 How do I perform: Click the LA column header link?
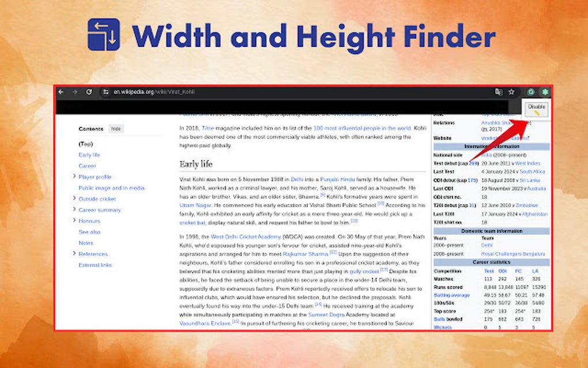(x=535, y=271)
